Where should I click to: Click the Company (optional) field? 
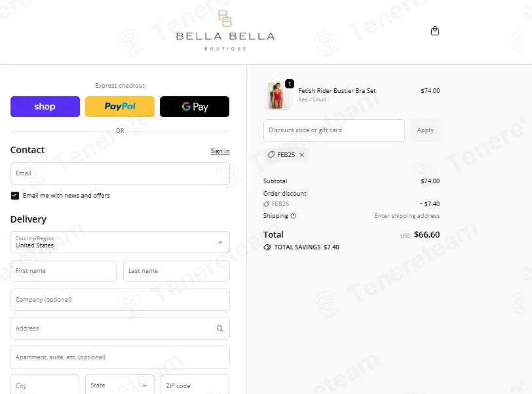point(120,300)
